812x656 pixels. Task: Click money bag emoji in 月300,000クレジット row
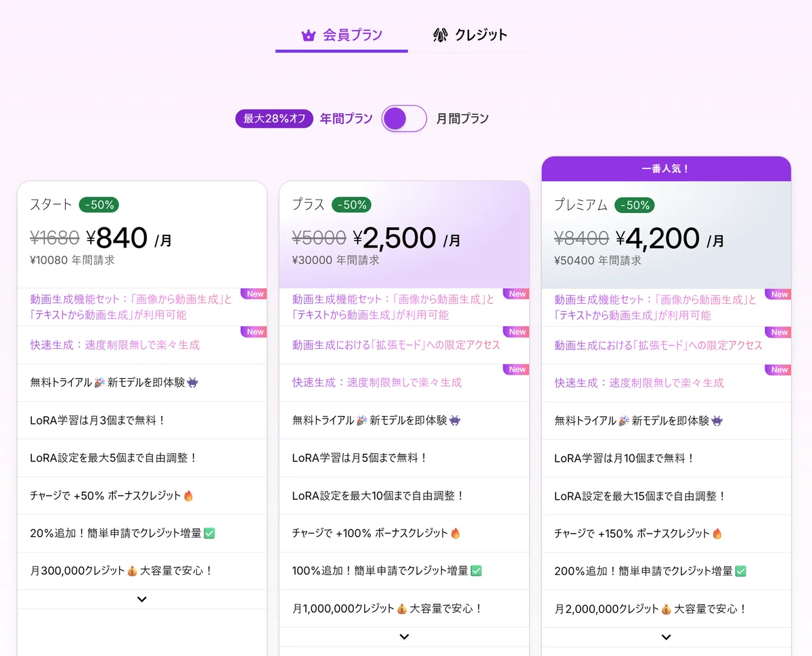(133, 571)
